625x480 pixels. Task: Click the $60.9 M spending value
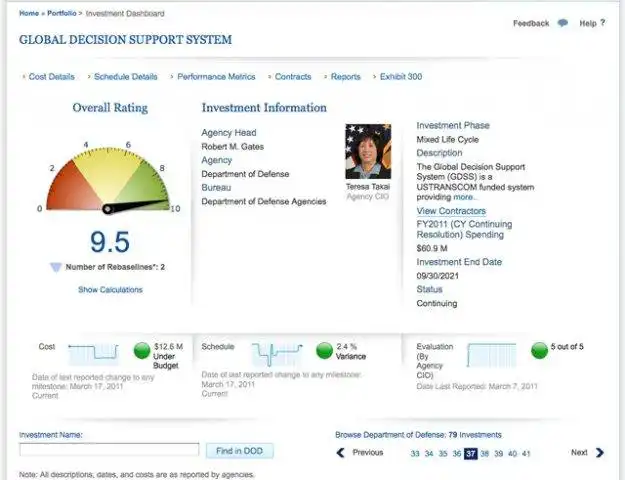coord(432,248)
